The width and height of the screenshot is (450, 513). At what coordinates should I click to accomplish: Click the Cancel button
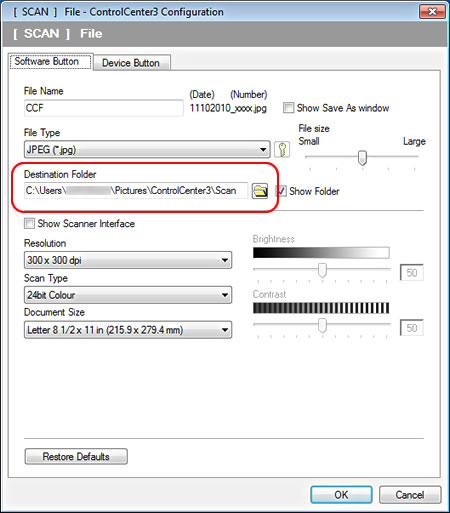click(410, 495)
